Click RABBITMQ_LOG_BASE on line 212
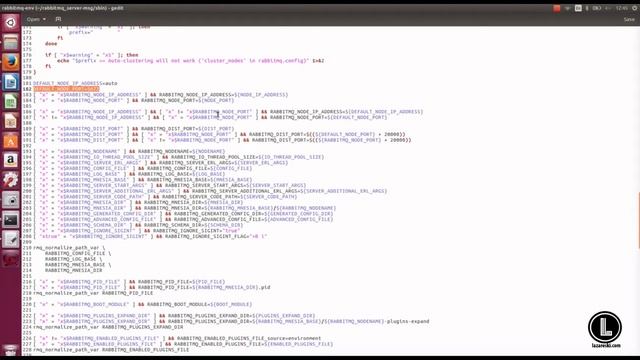 (x=71, y=259)
